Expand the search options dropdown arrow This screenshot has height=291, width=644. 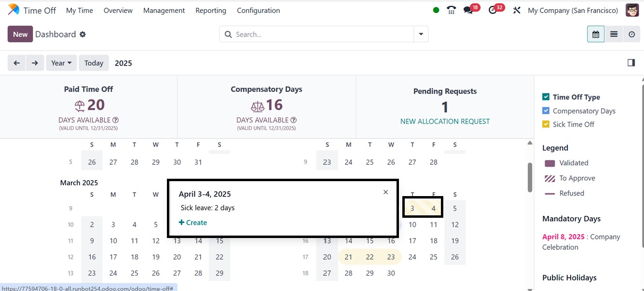click(x=421, y=34)
